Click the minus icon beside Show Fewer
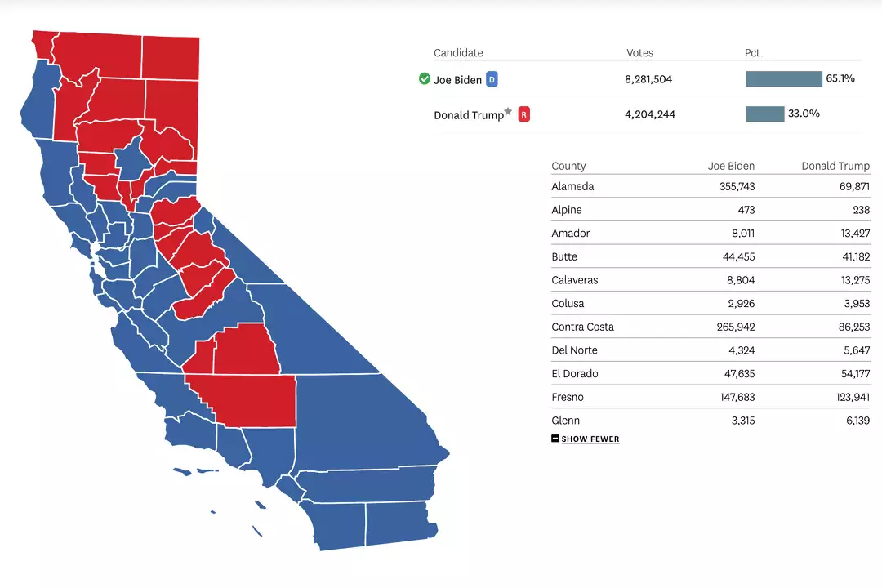The image size is (882, 588). [x=555, y=439]
